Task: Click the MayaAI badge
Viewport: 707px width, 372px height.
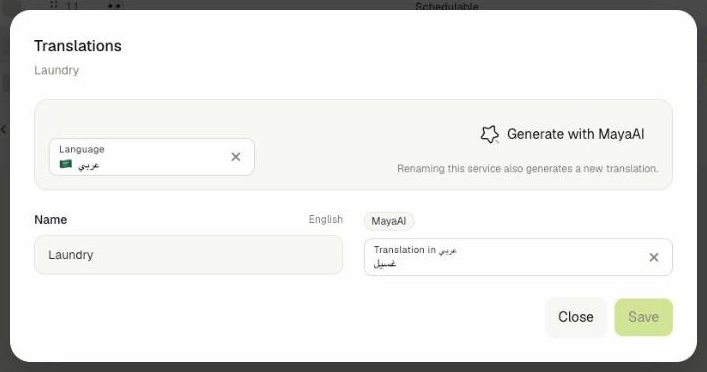Action: (x=389, y=221)
